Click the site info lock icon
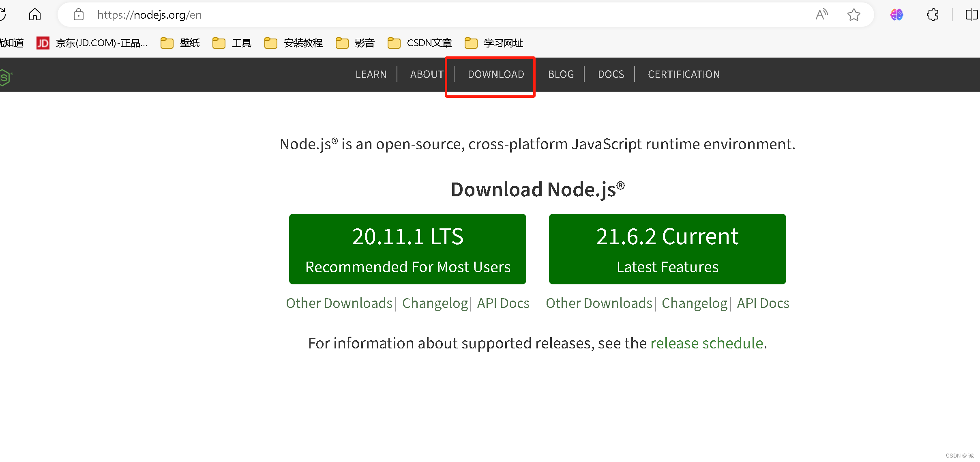The height and width of the screenshot is (462, 980). [78, 15]
